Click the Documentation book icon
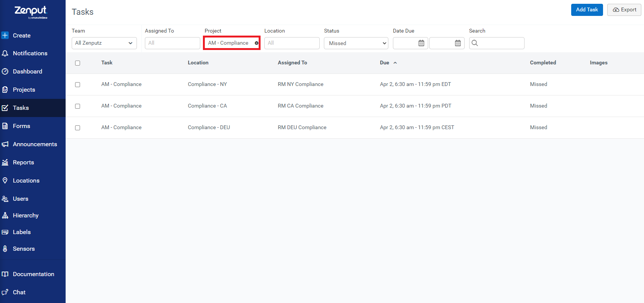 5,274
